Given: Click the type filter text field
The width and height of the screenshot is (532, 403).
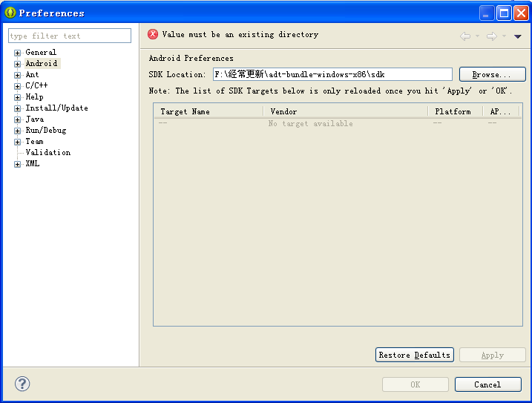Looking at the screenshot, I should (70, 36).
